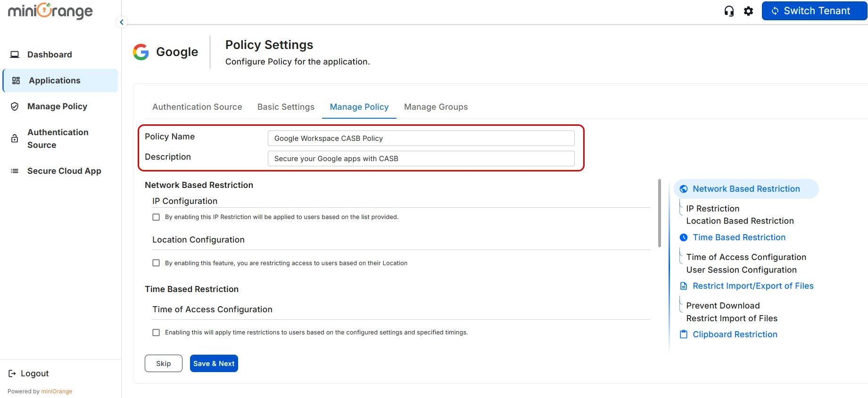Collapse the sidebar using the chevron
This screenshot has height=398, width=868.
121,22
